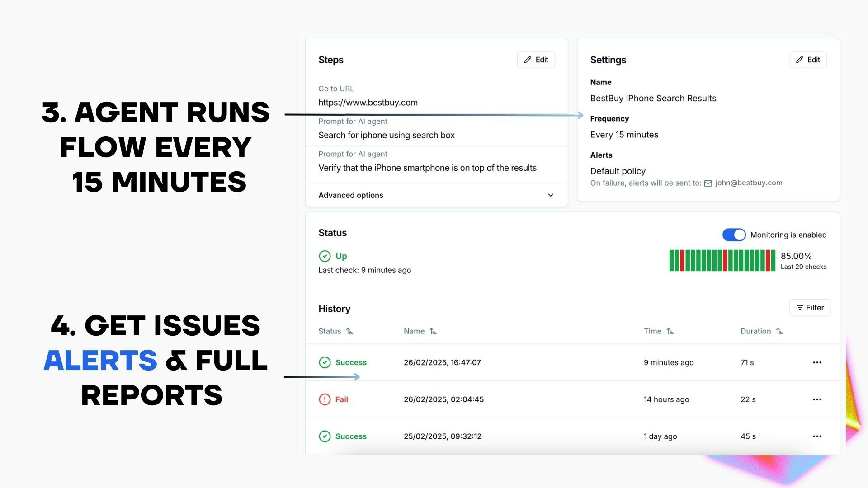Image resolution: width=868 pixels, height=488 pixels.
Task: Click the last-20-checks uptime bar chart
Action: click(x=722, y=260)
